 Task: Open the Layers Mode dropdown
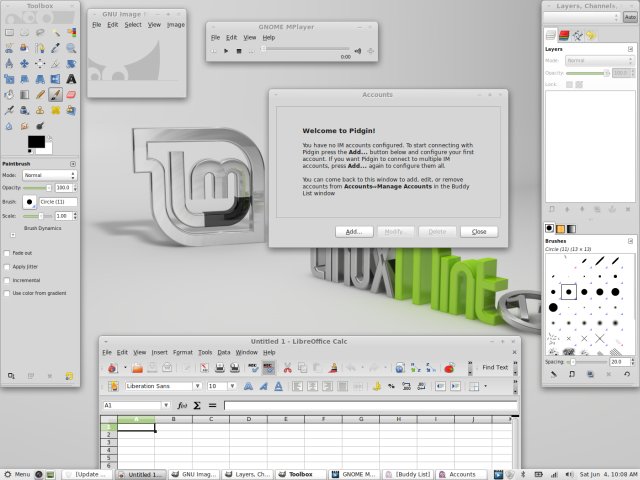coord(600,60)
